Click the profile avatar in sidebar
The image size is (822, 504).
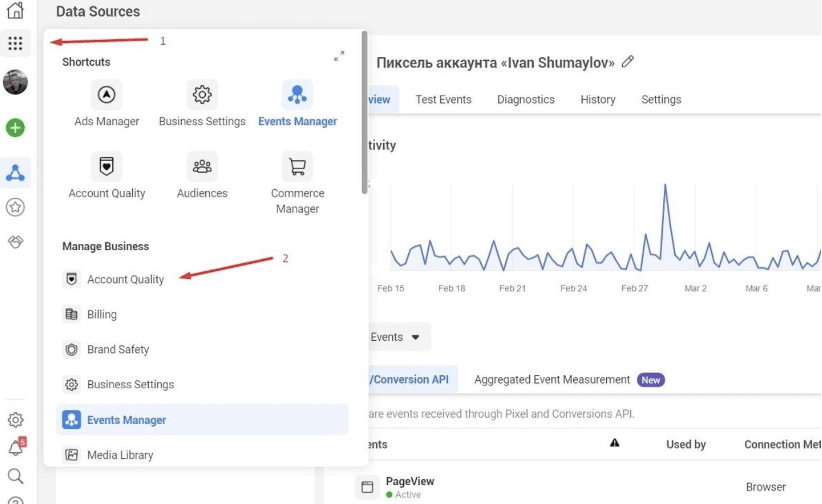15,82
